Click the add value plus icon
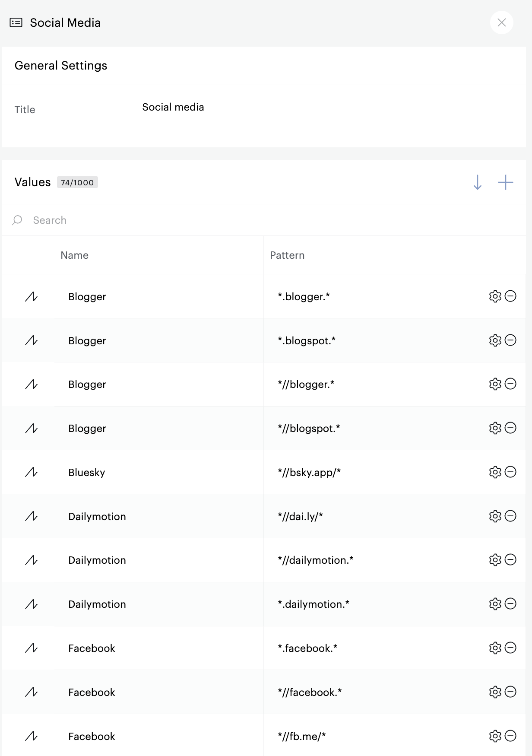The height and width of the screenshot is (756, 532). [505, 182]
